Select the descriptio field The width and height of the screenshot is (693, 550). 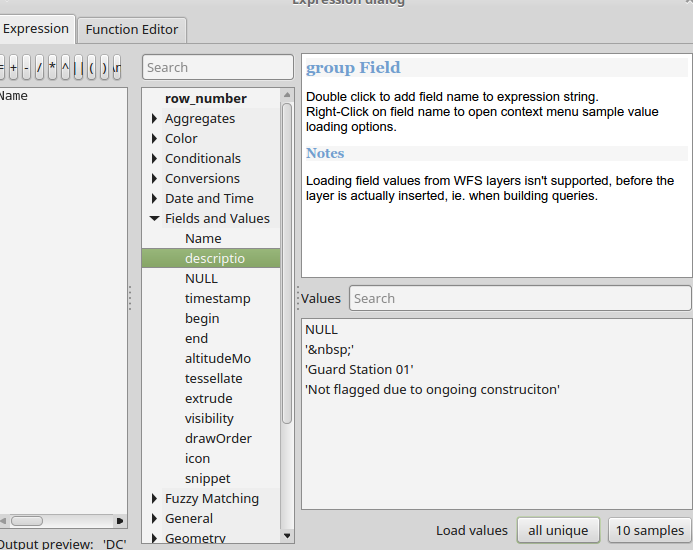tap(211, 258)
